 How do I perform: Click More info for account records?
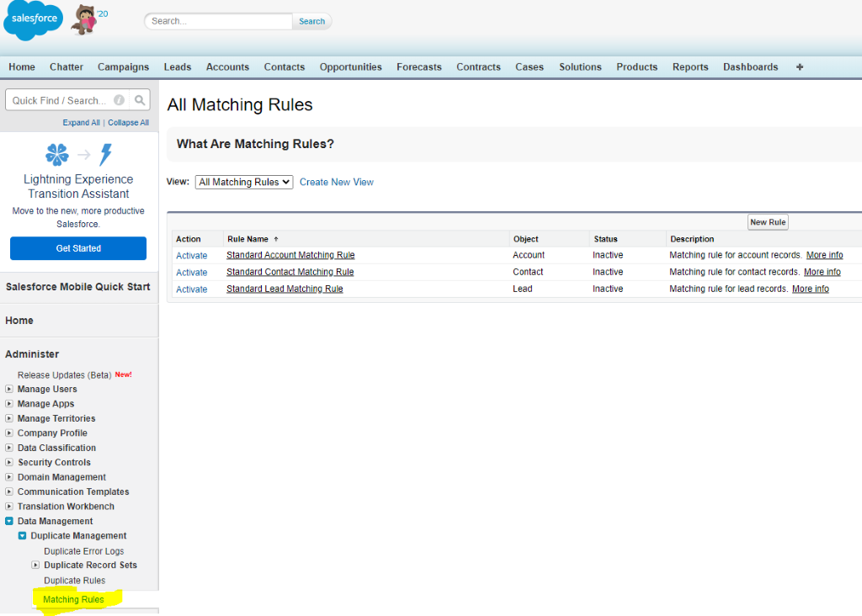point(824,255)
